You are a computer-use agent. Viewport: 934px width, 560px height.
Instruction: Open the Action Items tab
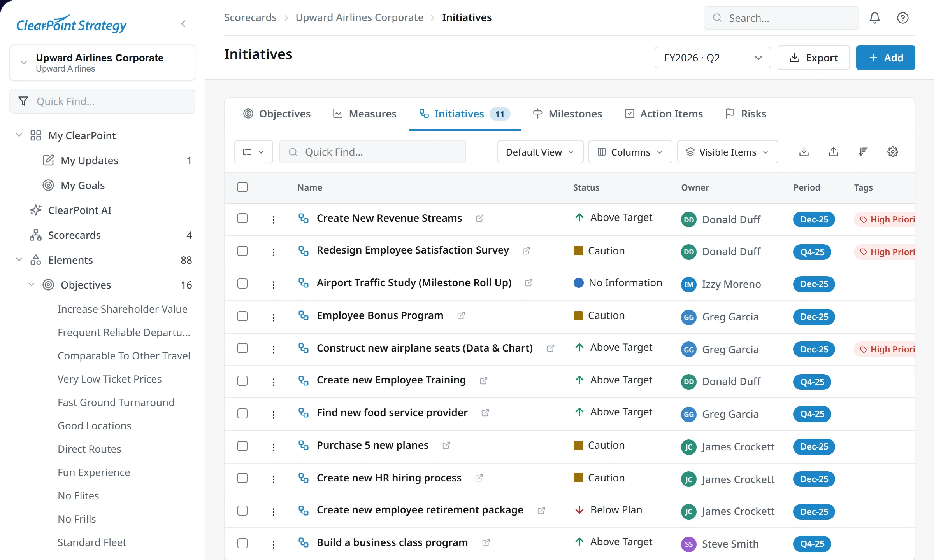point(664,114)
